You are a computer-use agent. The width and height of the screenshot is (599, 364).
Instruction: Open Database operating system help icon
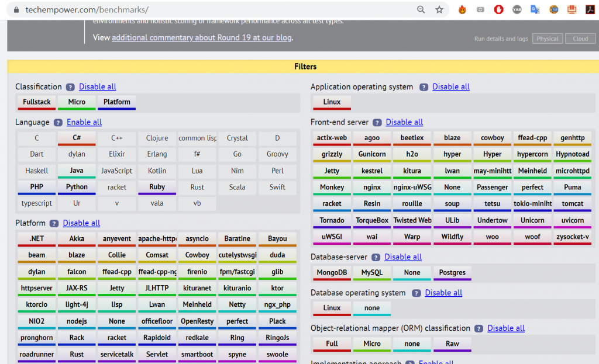(416, 293)
